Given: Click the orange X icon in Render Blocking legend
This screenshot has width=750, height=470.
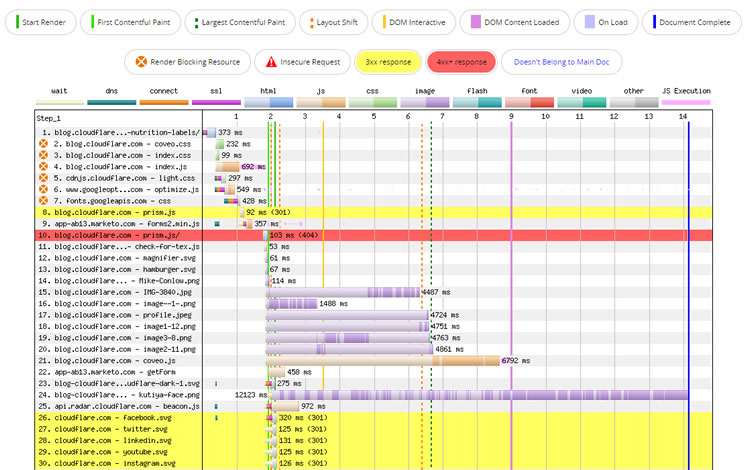Looking at the screenshot, I should coord(141,62).
